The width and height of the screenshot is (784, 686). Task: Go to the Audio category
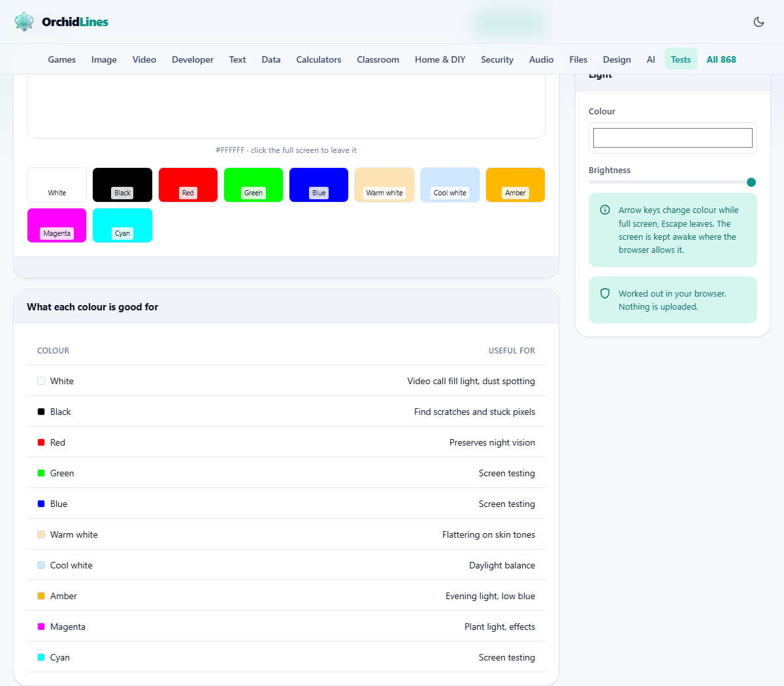[x=542, y=59]
